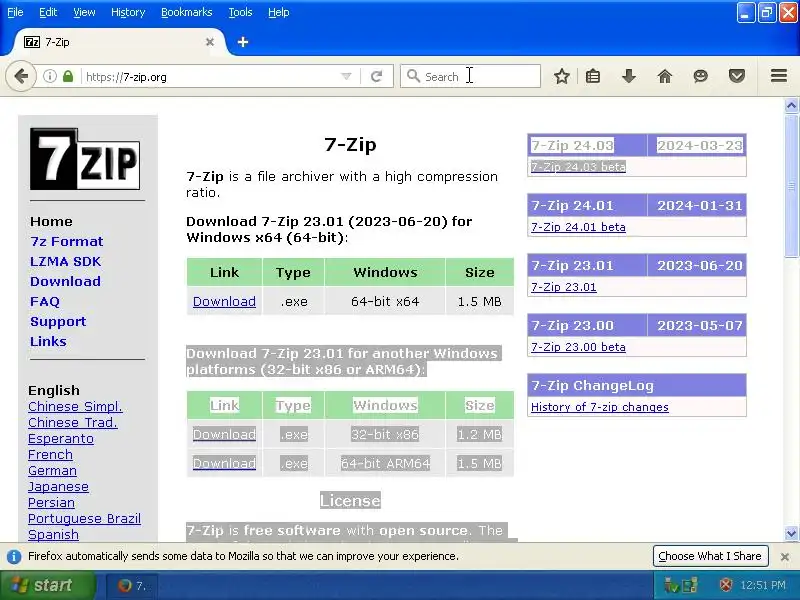Open the Download sidebar link
The image size is (800, 600).
pyautogui.click(x=65, y=281)
